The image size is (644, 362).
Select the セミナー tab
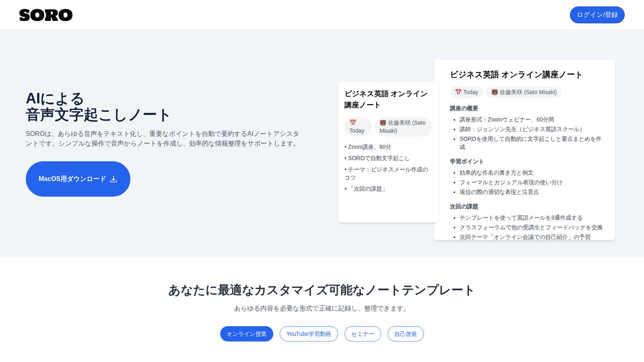pos(363,334)
